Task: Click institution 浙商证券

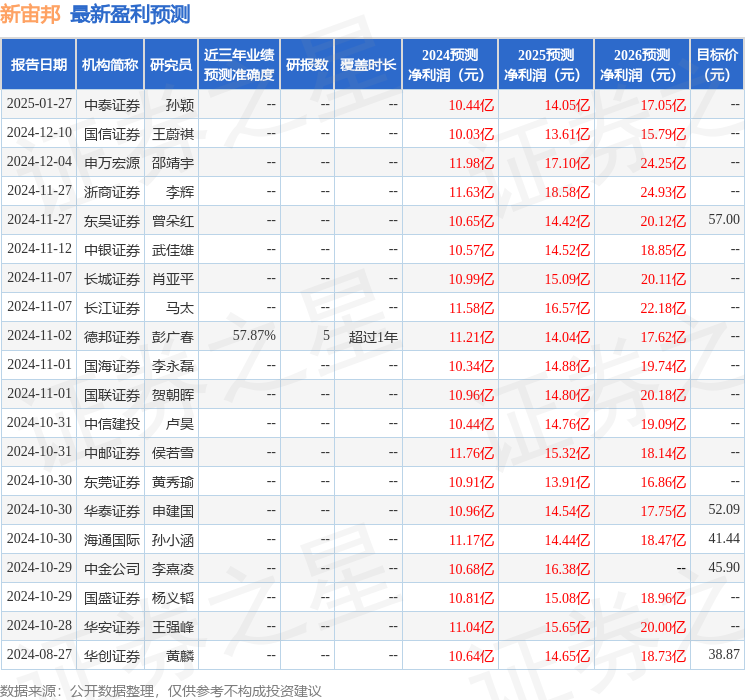Action: pyautogui.click(x=112, y=192)
